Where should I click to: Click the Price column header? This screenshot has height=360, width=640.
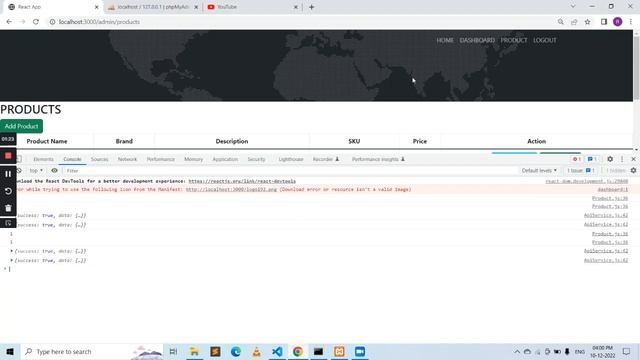coord(420,141)
